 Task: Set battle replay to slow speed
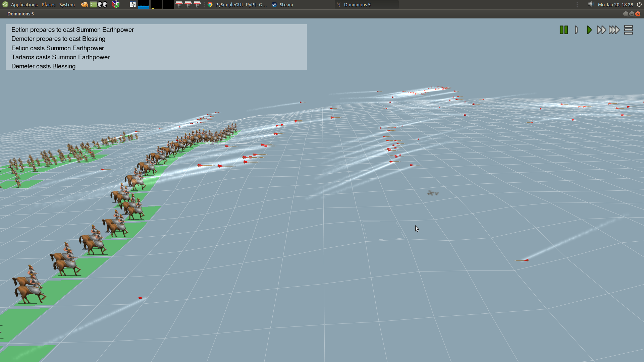(x=576, y=30)
